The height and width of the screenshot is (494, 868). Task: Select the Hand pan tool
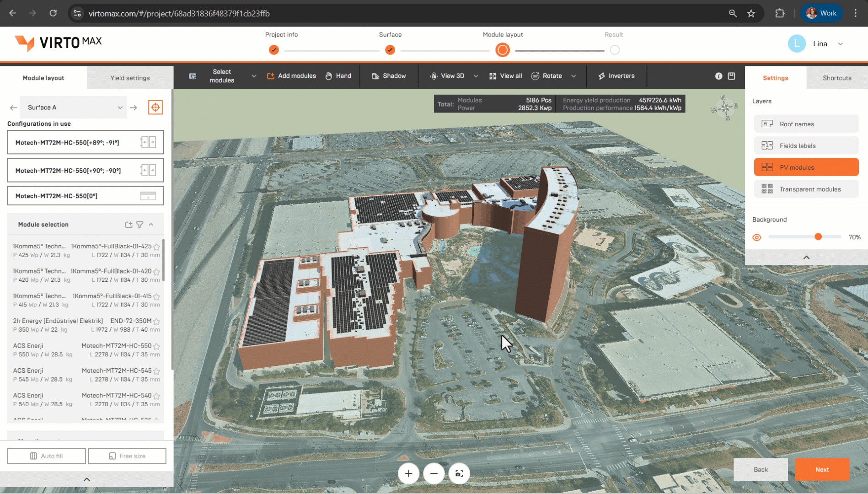pyautogui.click(x=338, y=76)
